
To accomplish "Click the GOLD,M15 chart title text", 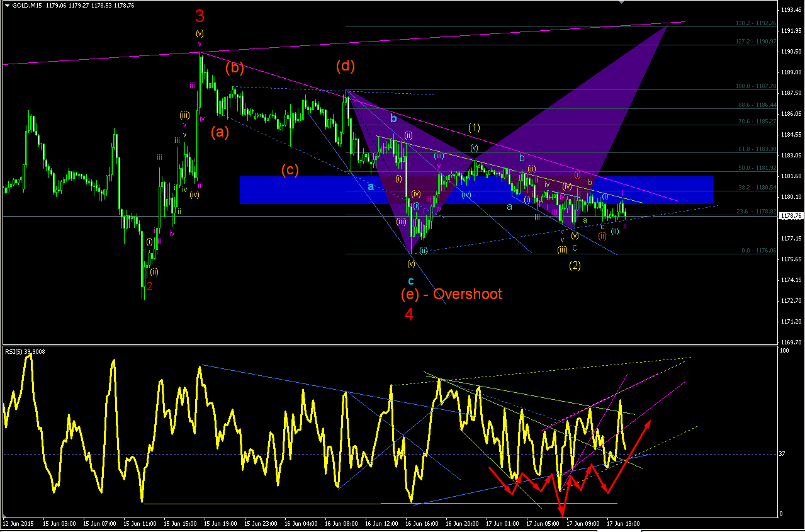I will 27,5.
